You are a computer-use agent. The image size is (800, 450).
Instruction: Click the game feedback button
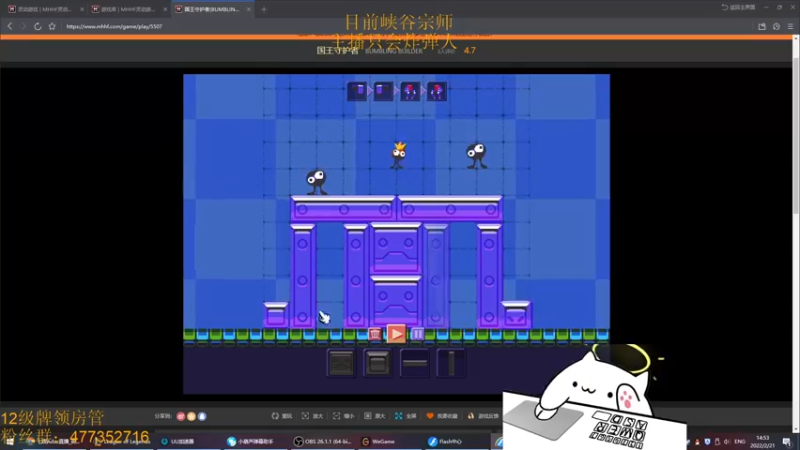click(483, 416)
